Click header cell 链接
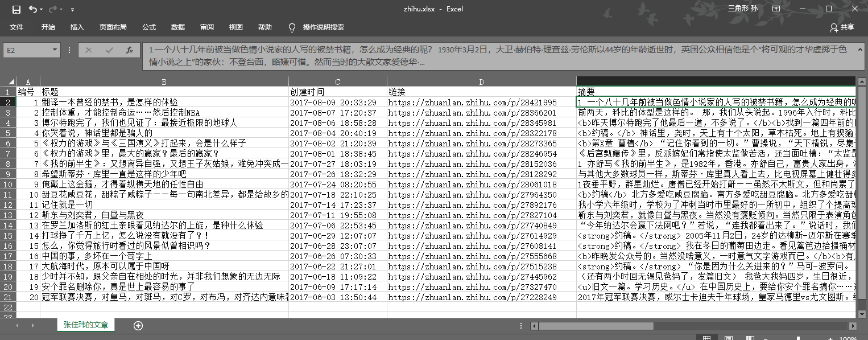The width and height of the screenshot is (868, 340). [482, 92]
